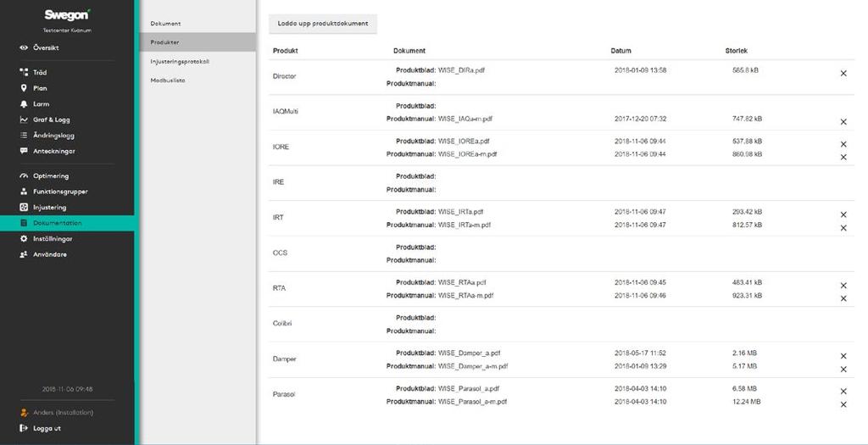The width and height of the screenshot is (868, 445).
Task: Click the Ändringslogg list icon
Action: point(24,135)
